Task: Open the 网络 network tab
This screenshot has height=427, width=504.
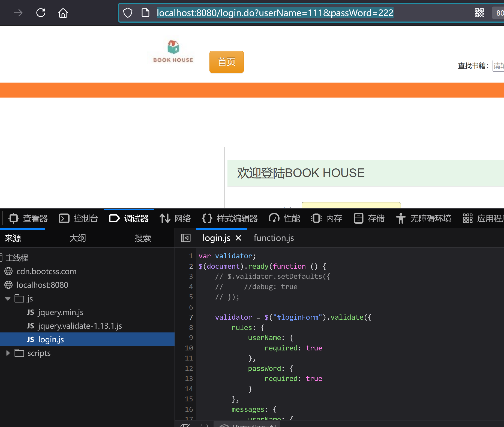Action: 175,218
